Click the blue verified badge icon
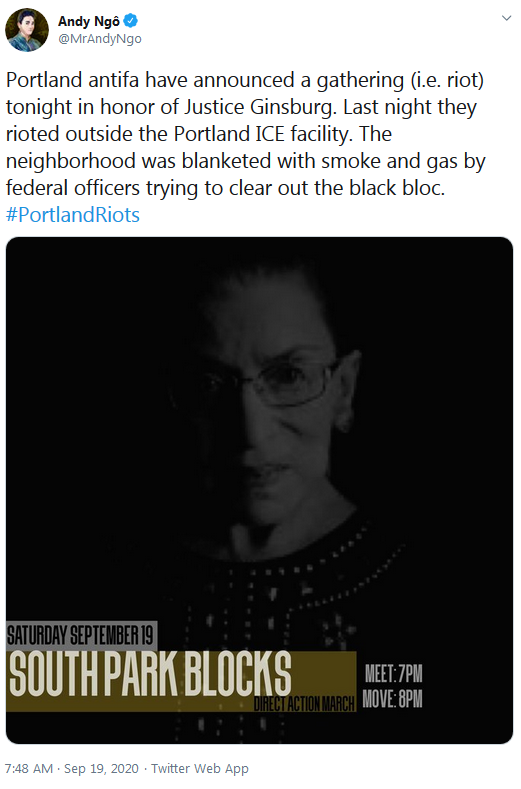 pyautogui.click(x=131, y=21)
